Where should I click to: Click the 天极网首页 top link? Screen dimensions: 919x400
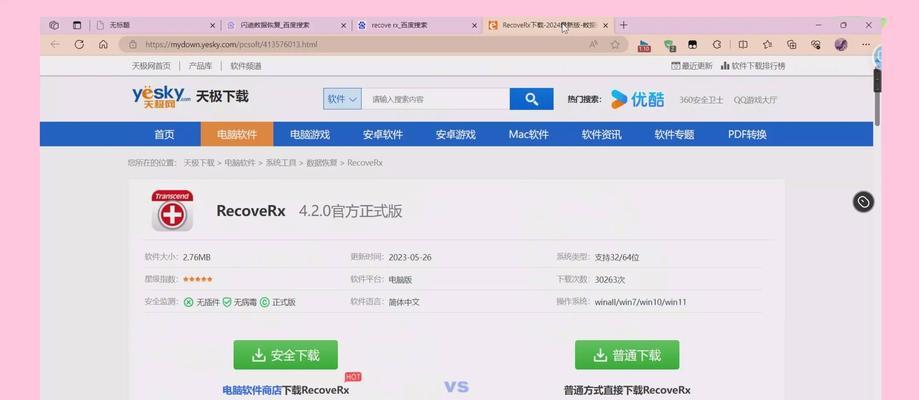click(x=151, y=66)
